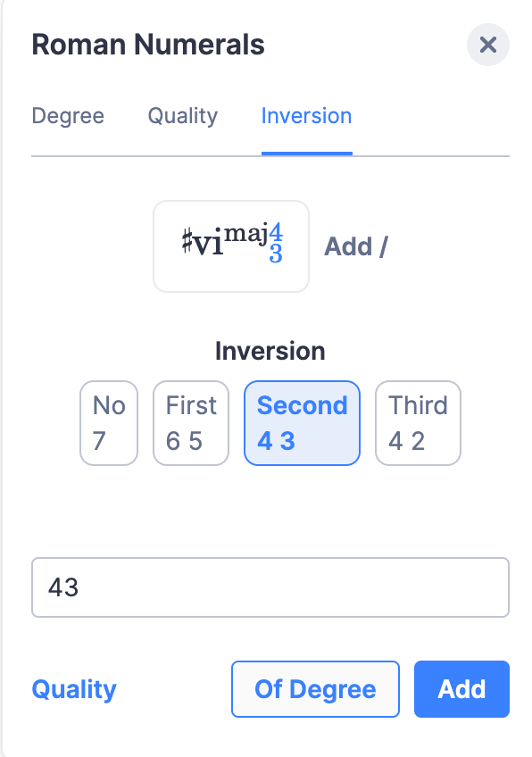Click the 43 text input field
Image resolution: width=532 pixels, height=757 pixels.
click(x=270, y=586)
